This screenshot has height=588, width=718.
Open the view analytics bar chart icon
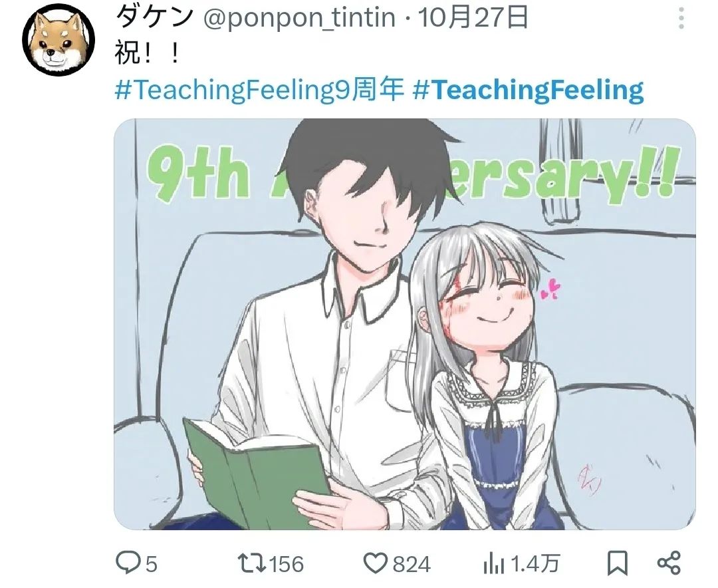[493, 563]
